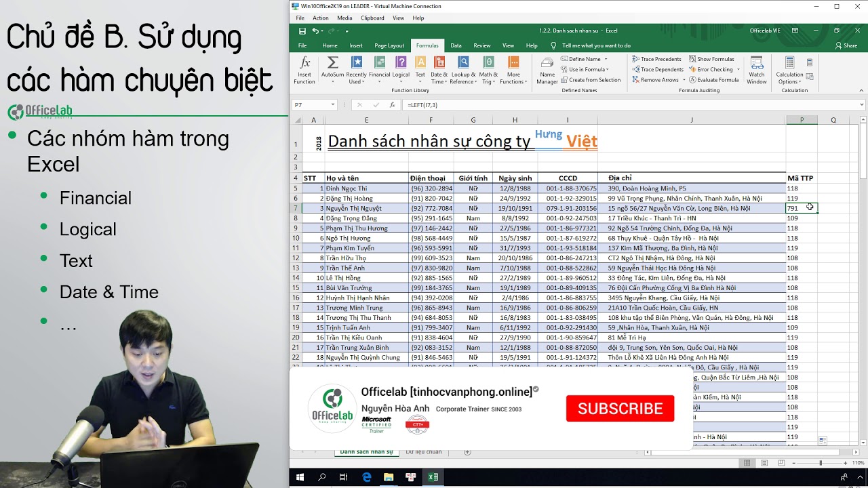The height and width of the screenshot is (488, 868).
Task: Save the workbook from the quick access toolbar
Action: (x=302, y=30)
